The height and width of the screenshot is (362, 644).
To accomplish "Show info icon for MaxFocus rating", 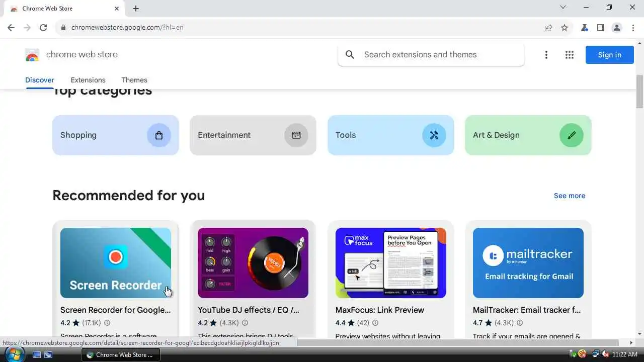I will click(375, 323).
